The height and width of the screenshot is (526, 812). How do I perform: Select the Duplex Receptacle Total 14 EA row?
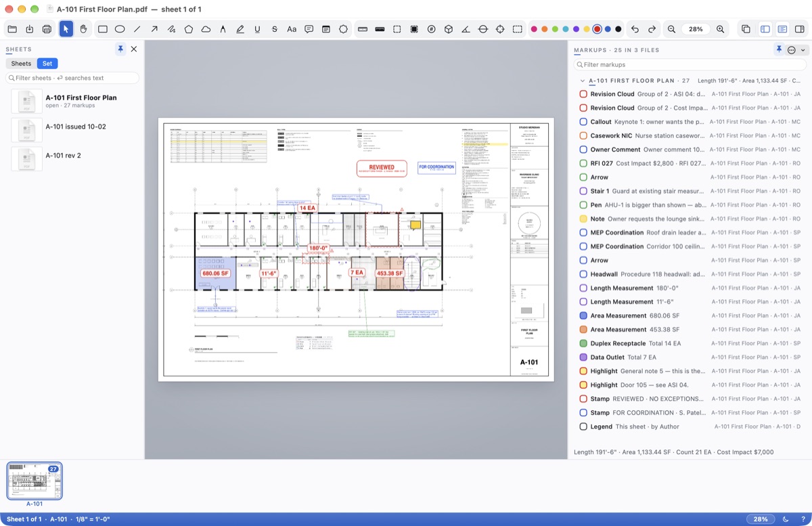[x=690, y=343]
